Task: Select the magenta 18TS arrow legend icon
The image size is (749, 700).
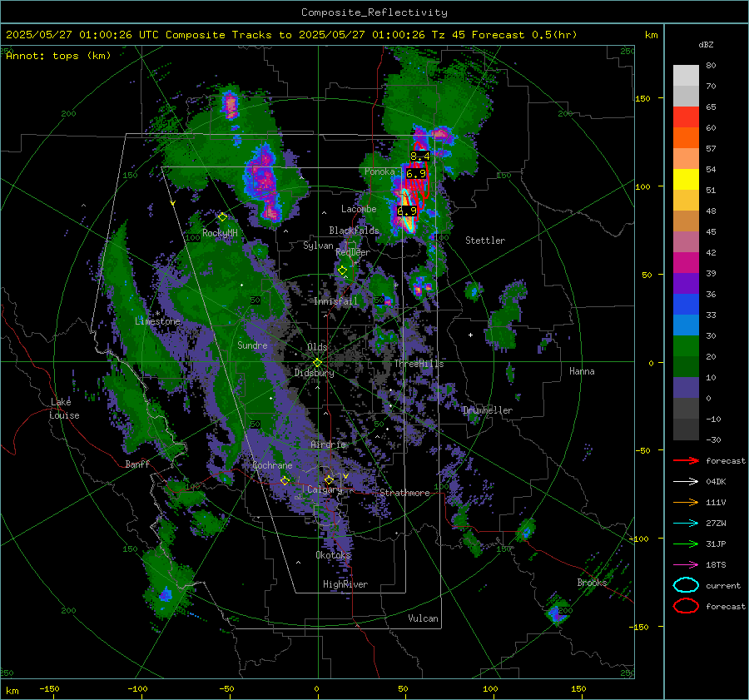Action: 686,565
